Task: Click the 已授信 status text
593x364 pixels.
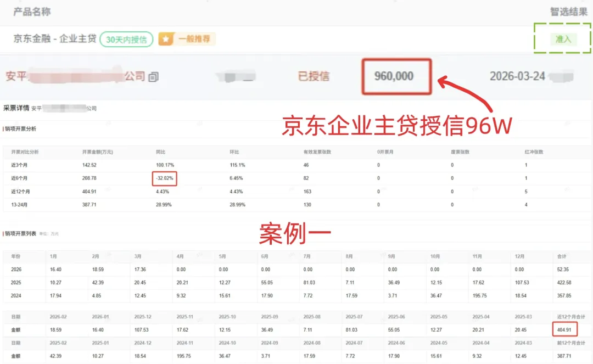Action: coord(314,76)
